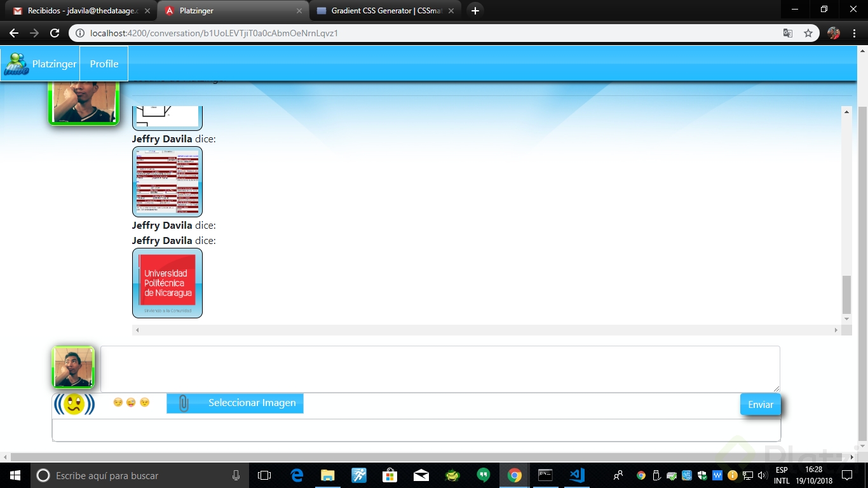Click the contact avatar at the conversation top

coord(84,102)
